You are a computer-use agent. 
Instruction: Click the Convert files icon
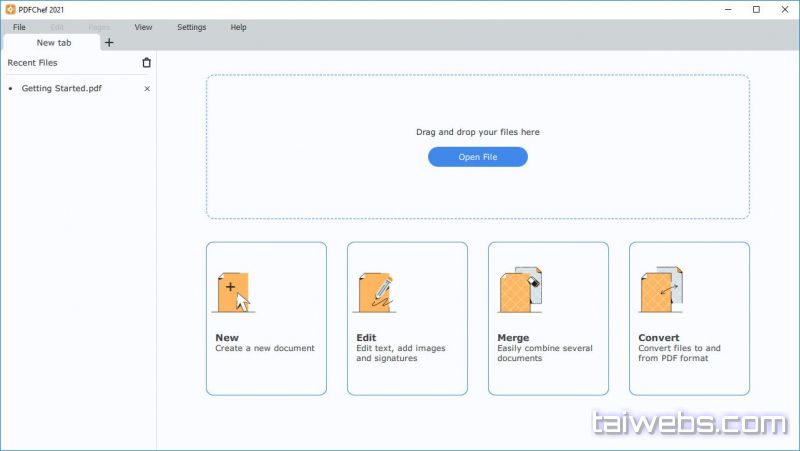point(660,291)
